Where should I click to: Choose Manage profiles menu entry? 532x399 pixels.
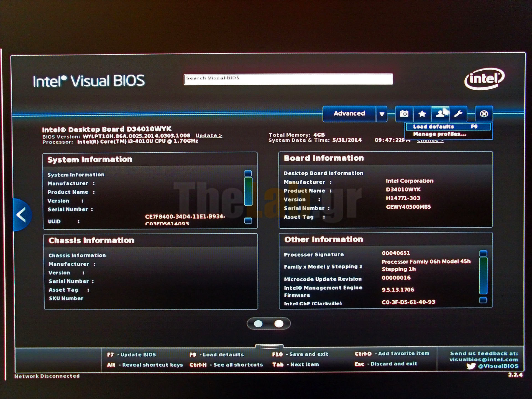[x=439, y=134]
